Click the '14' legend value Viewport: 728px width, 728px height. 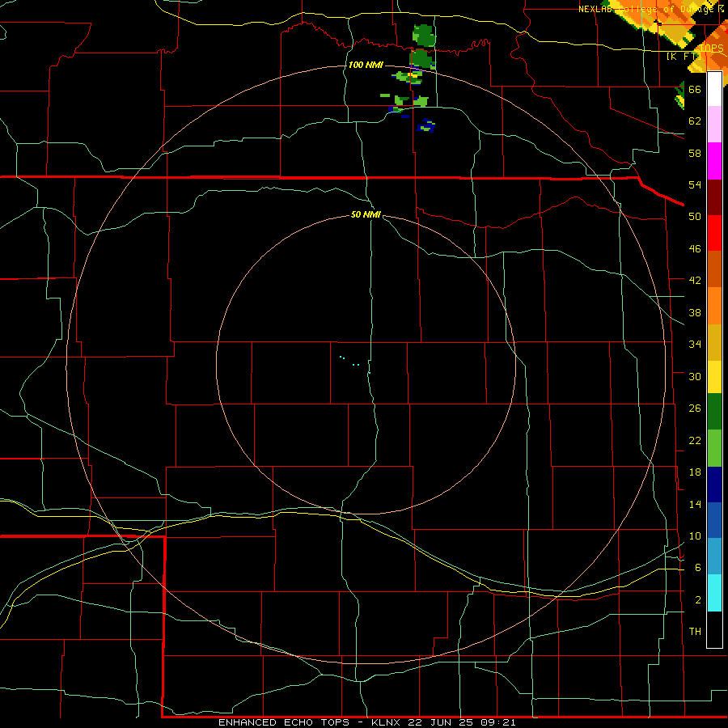695,504
